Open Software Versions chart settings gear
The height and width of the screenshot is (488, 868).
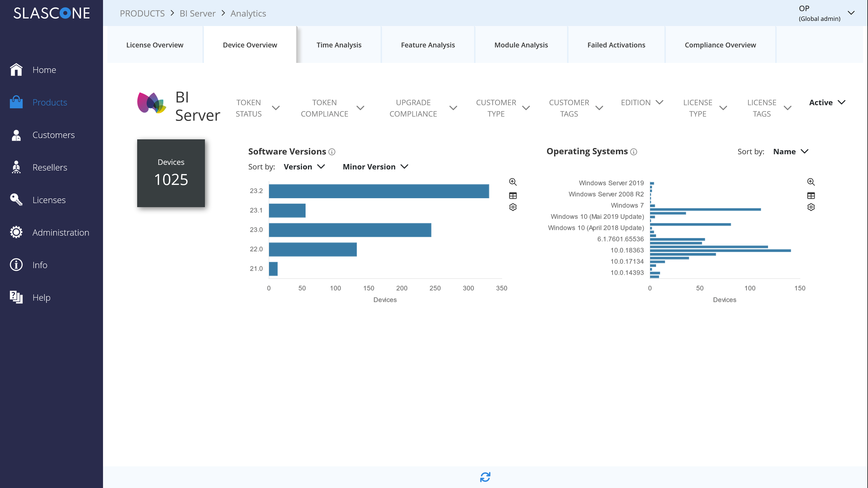click(x=513, y=207)
